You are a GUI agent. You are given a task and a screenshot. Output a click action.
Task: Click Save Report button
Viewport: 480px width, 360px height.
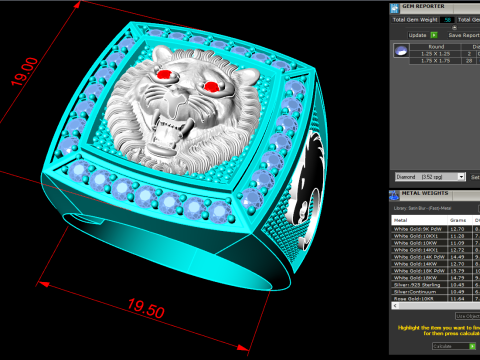(x=463, y=35)
